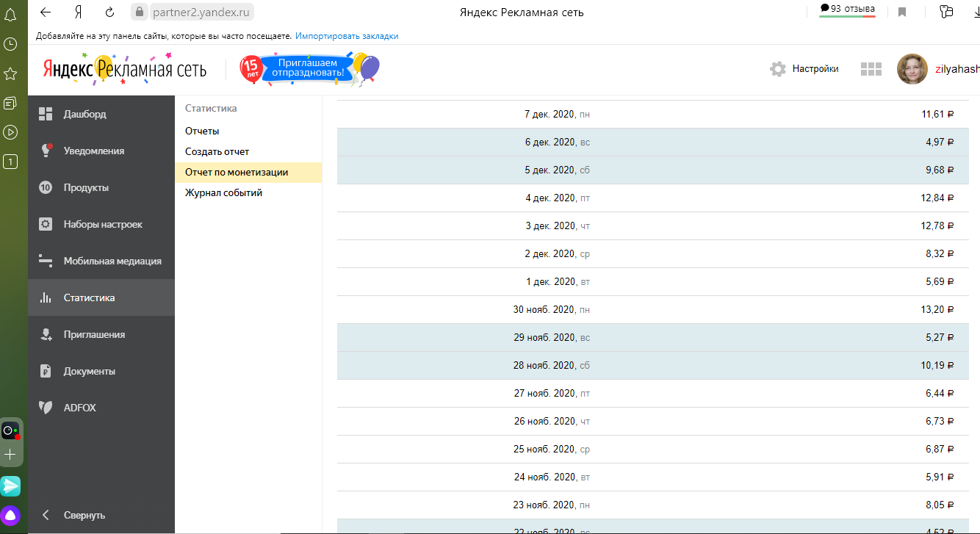Click the Наборы настроек gear icon
The width and height of the screenshot is (980, 534).
46,224
